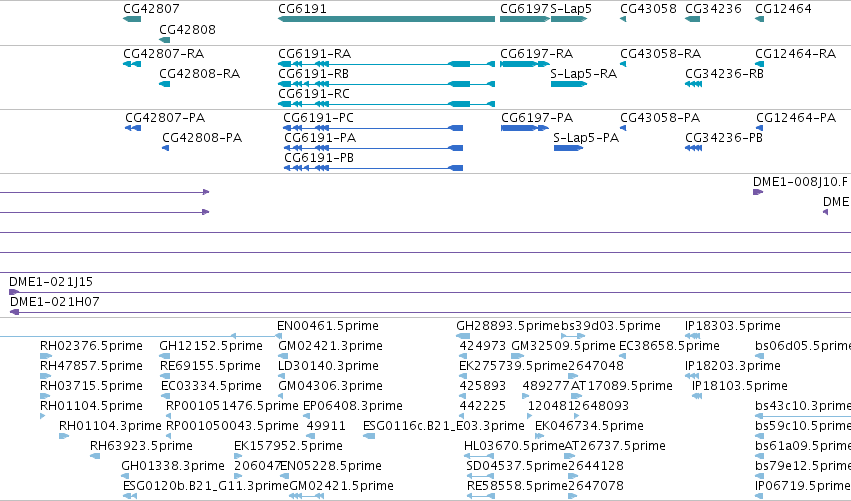Image resolution: width=851 pixels, height=501 pixels.
Task: Click the CG42808 gene label
Action: 187,29
